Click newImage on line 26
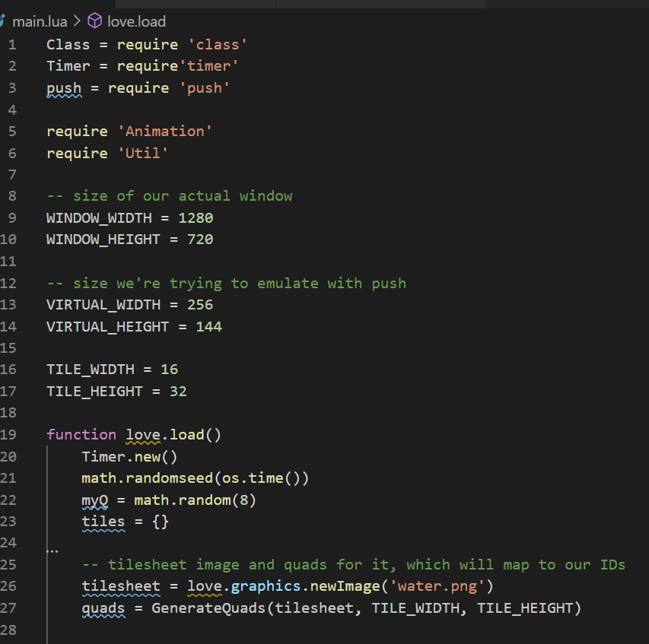The width and height of the screenshot is (649, 644). click(345, 586)
